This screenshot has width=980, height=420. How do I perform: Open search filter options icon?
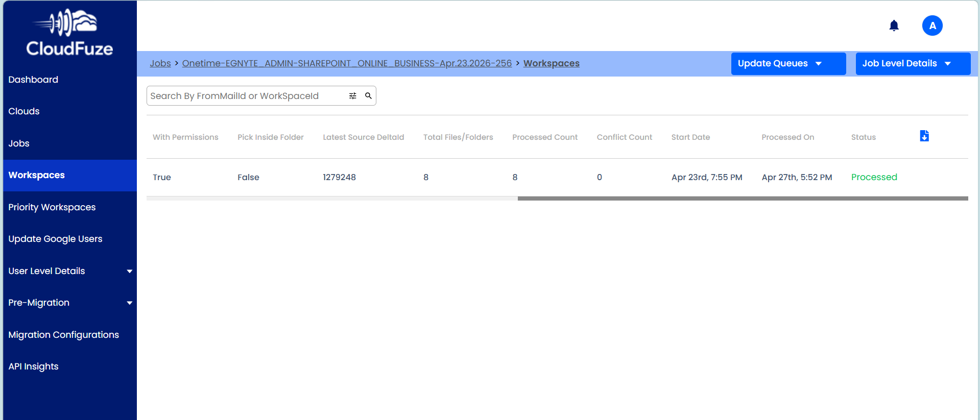coord(353,96)
